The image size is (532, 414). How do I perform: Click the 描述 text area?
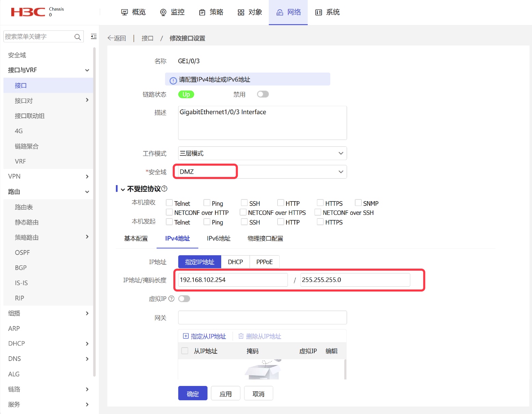tap(262, 123)
